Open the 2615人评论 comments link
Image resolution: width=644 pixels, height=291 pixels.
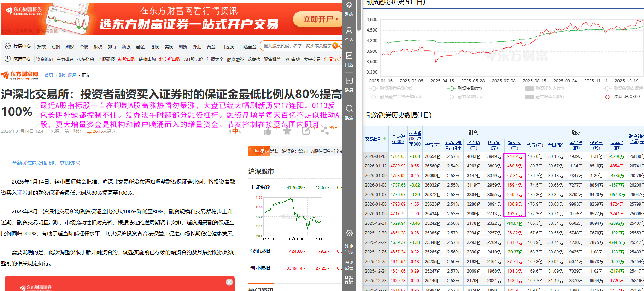tap(104, 131)
